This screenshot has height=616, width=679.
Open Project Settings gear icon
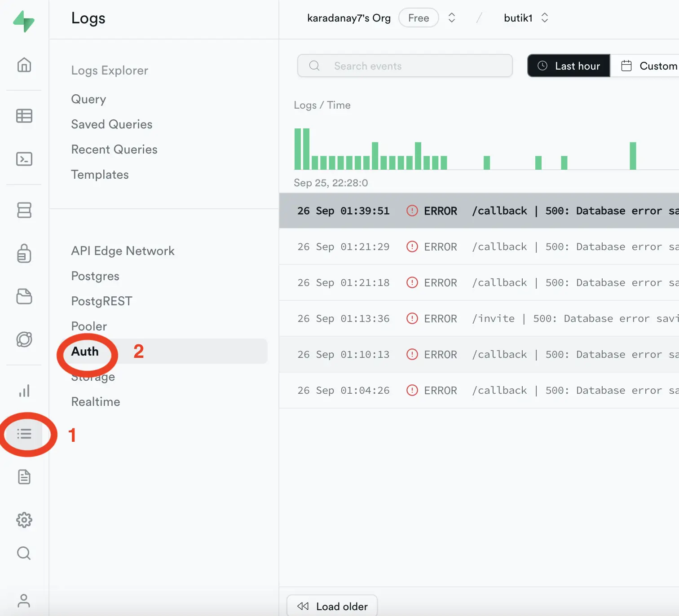(24, 520)
